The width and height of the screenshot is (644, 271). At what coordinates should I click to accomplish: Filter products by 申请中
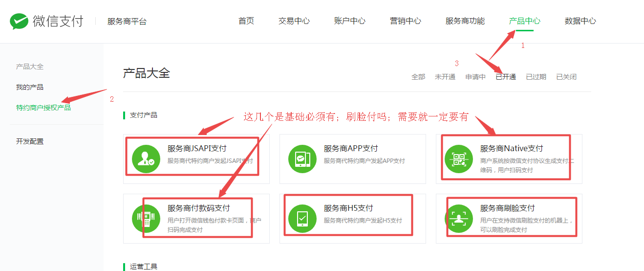[x=475, y=77]
